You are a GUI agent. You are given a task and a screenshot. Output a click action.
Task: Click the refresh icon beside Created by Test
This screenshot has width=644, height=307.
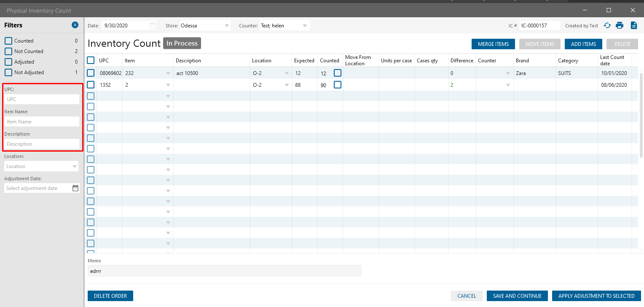607,26
